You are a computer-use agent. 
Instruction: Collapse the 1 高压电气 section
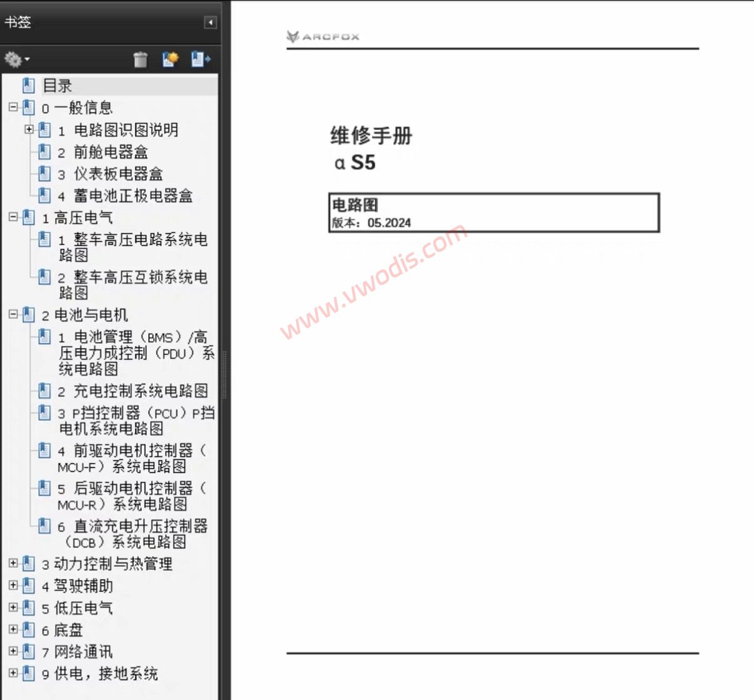[x=13, y=217]
